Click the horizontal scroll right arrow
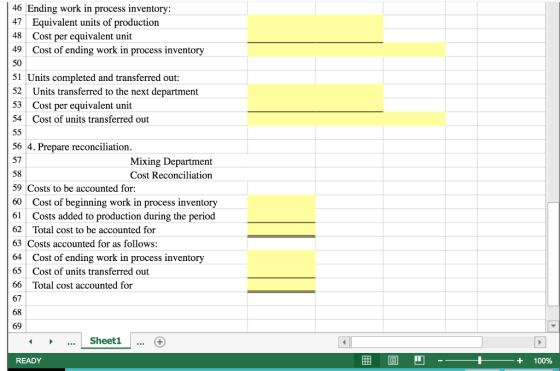Screen dimensions: 560x371 540,342
